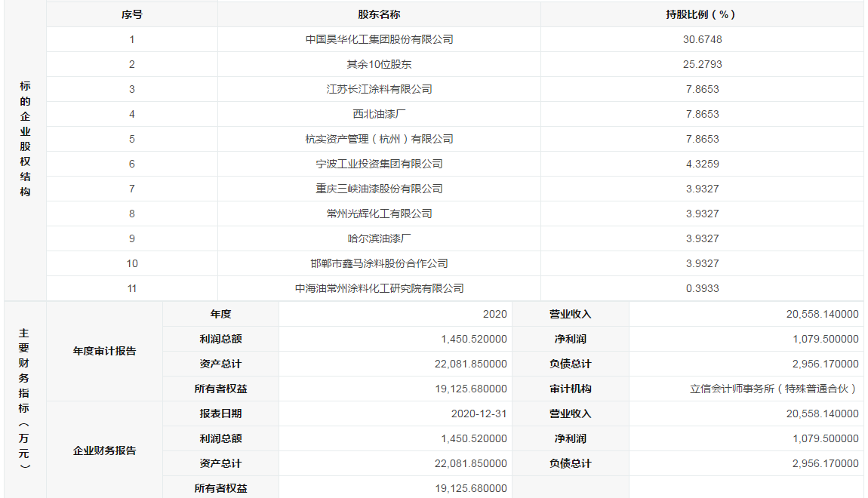This screenshot has width=868, height=498.
Task: Select 营业收入 label in 年度审计报告 section
Action: pyautogui.click(x=570, y=314)
